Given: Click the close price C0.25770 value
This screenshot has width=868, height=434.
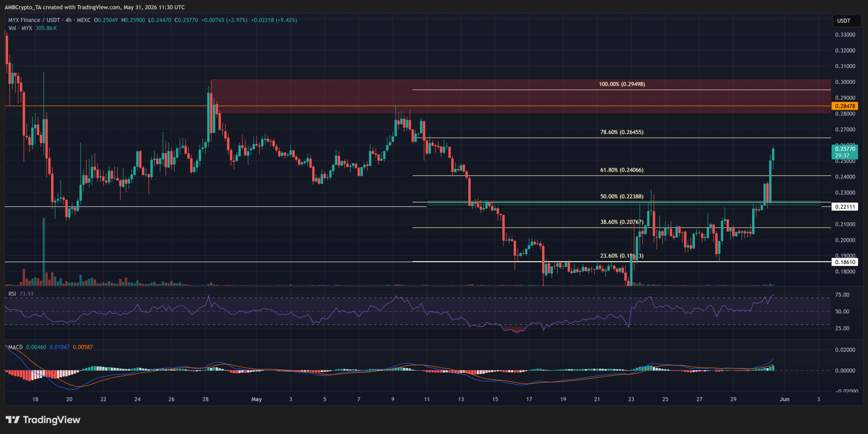Looking at the screenshot, I should click(x=186, y=20).
